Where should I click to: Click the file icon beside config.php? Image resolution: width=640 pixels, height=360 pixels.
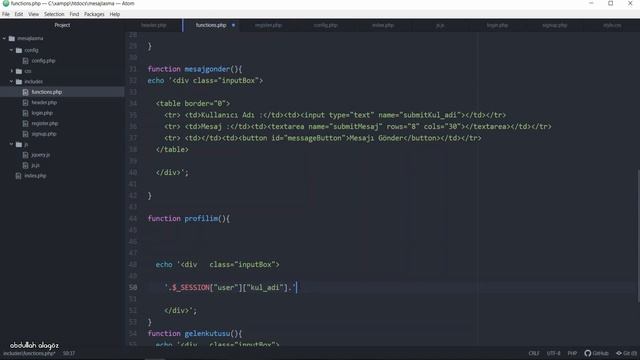pyautogui.click(x=25, y=61)
